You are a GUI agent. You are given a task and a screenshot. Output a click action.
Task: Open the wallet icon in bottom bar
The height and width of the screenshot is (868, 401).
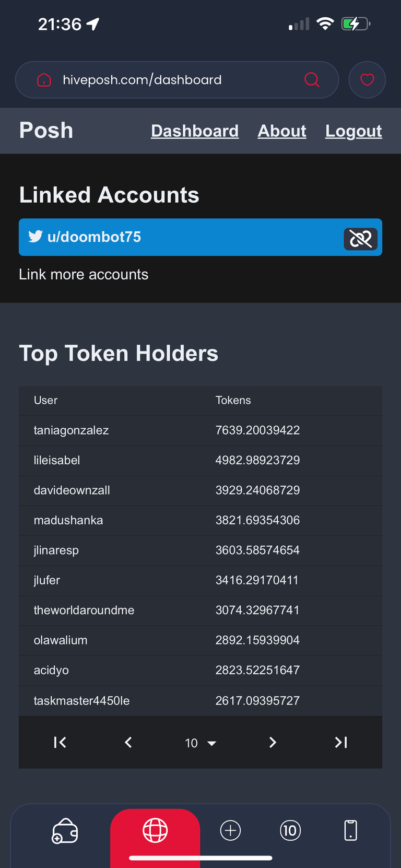click(65, 830)
